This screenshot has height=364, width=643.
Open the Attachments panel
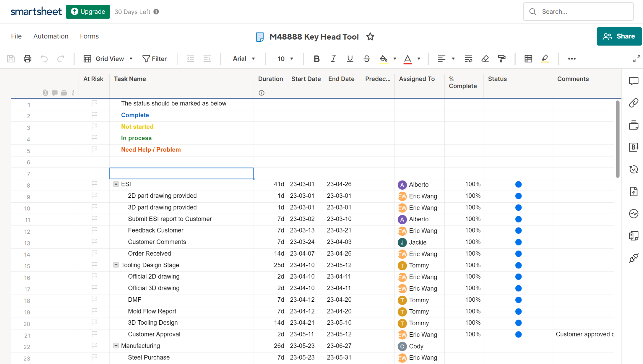coord(634,103)
